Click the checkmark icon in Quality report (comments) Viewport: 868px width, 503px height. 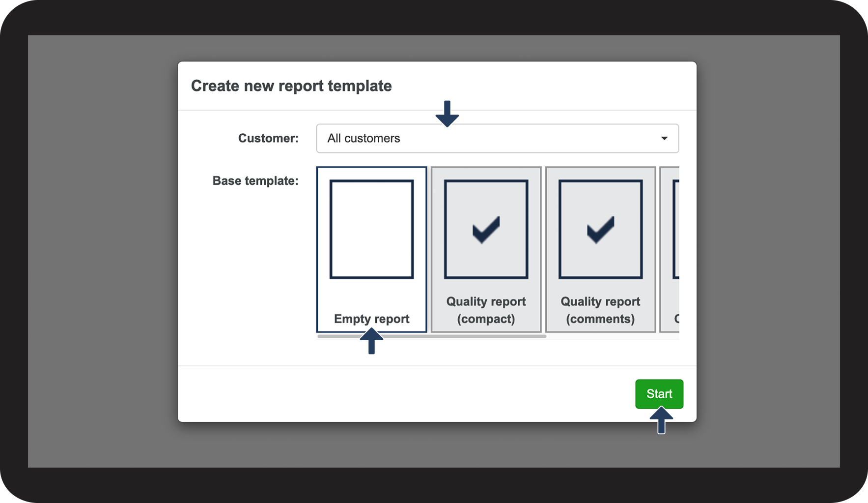pos(600,229)
